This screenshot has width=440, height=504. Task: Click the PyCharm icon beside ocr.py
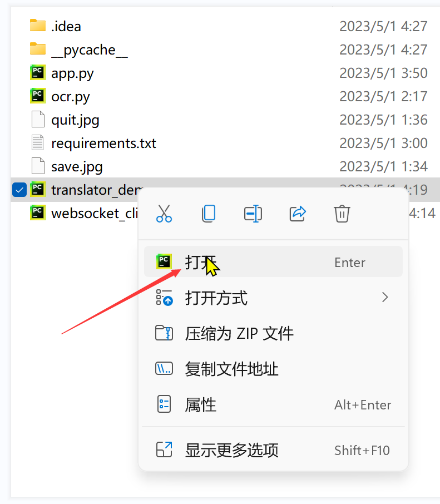click(x=38, y=96)
